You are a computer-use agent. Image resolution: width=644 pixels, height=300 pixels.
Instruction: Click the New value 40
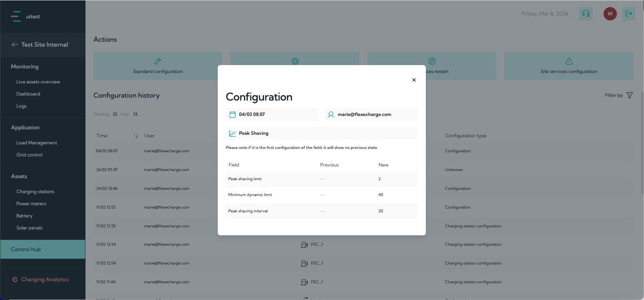[x=381, y=195]
